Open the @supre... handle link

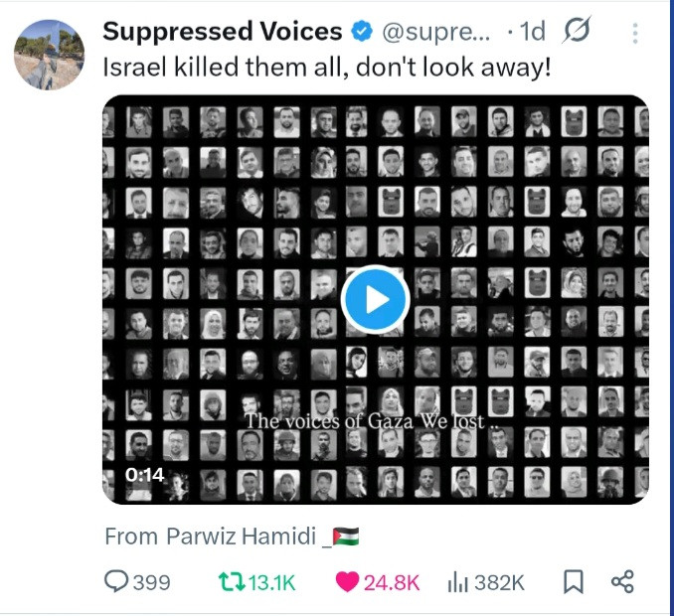click(435, 32)
